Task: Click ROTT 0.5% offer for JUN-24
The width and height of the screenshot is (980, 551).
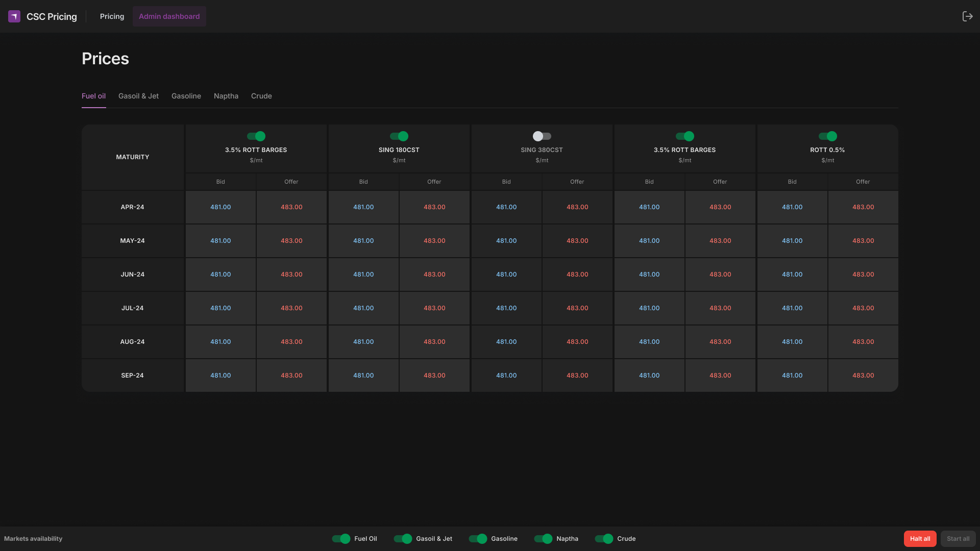Action: tap(863, 274)
